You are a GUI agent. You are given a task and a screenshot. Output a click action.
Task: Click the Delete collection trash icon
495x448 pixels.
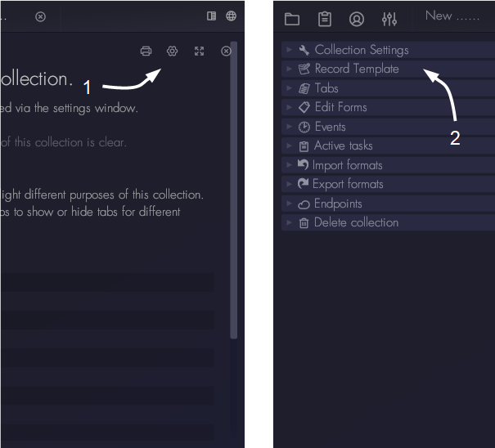click(x=304, y=223)
